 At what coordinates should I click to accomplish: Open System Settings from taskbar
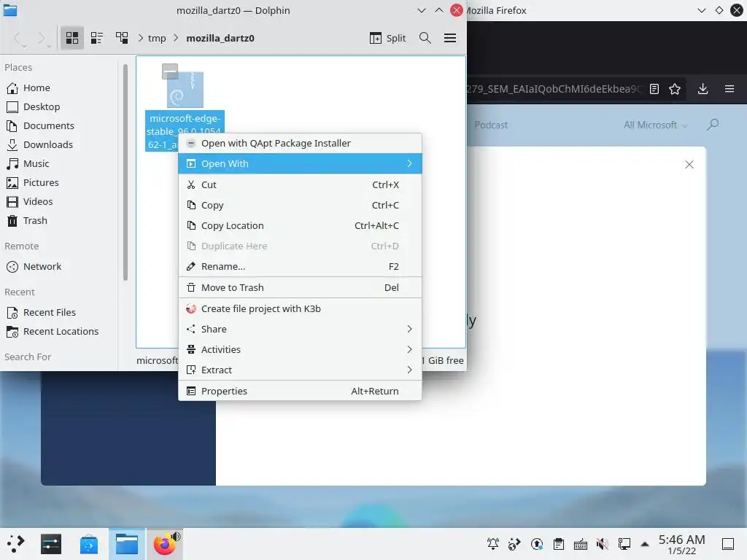51,544
